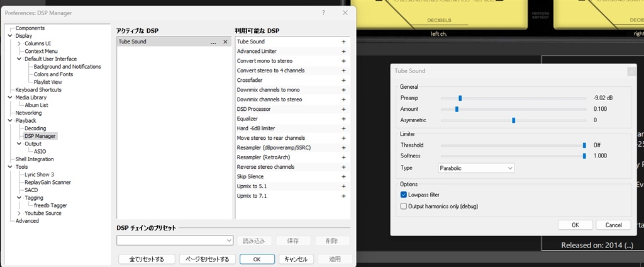Add Advanced Limiter DSP with plus

click(x=343, y=52)
